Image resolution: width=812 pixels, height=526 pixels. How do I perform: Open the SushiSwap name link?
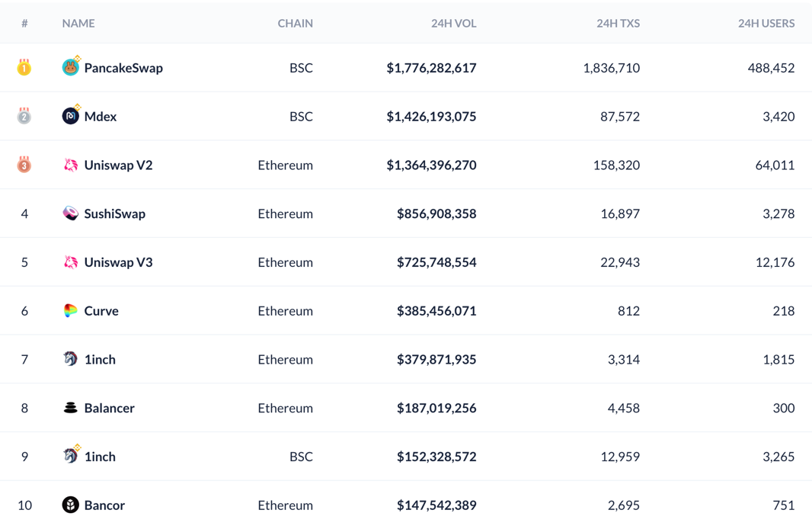click(x=114, y=213)
